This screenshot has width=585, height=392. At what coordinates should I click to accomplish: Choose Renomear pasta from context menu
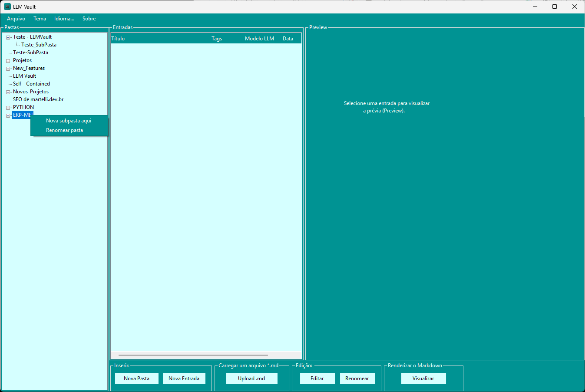coord(69,130)
